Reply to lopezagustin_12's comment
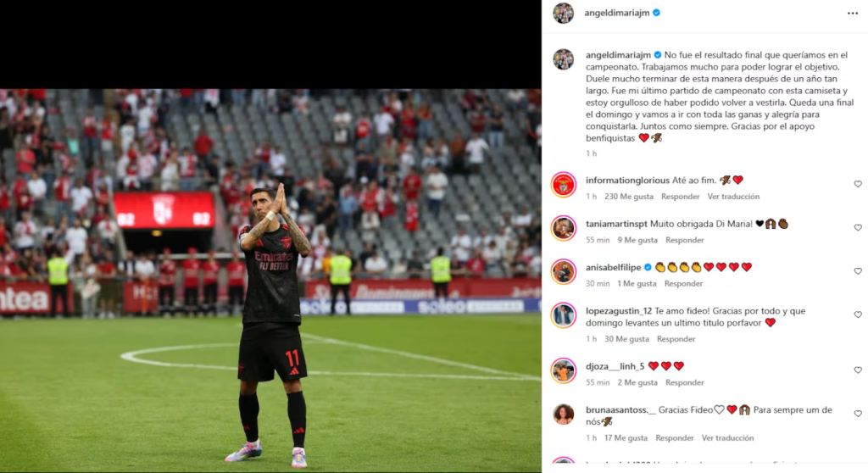This screenshot has width=868, height=473. click(676, 339)
